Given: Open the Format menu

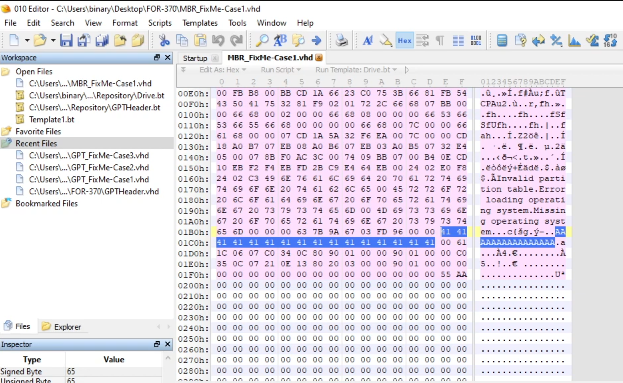Looking at the screenshot, I should [125, 23].
